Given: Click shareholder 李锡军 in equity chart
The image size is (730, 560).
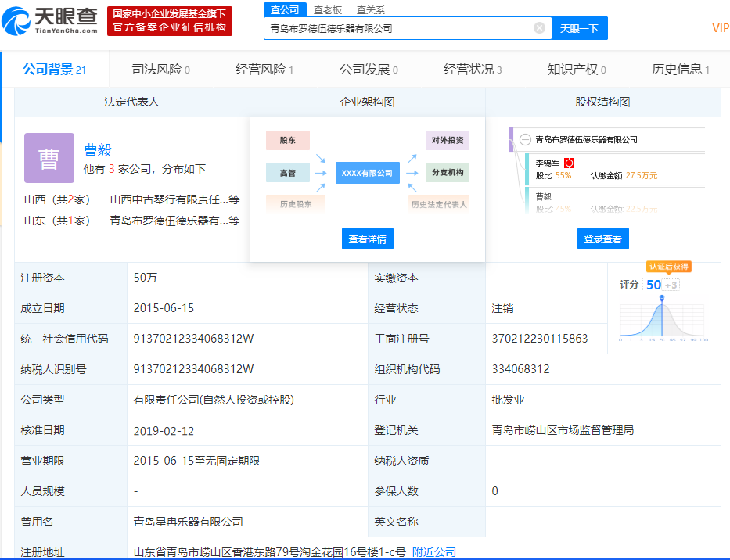Looking at the screenshot, I should 548,163.
